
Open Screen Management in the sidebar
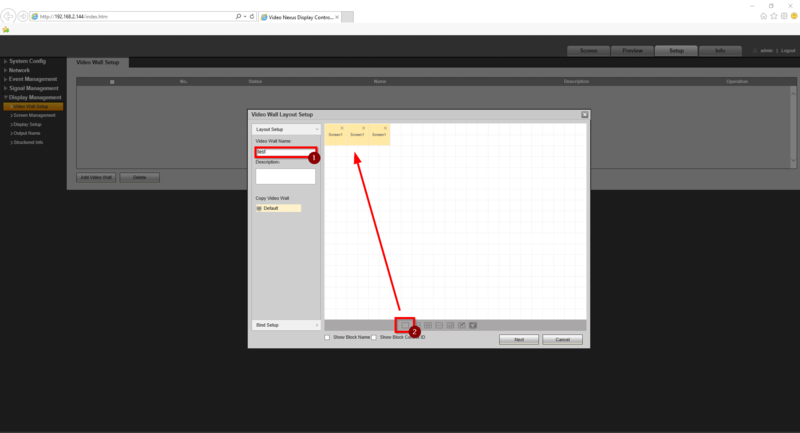click(34, 115)
